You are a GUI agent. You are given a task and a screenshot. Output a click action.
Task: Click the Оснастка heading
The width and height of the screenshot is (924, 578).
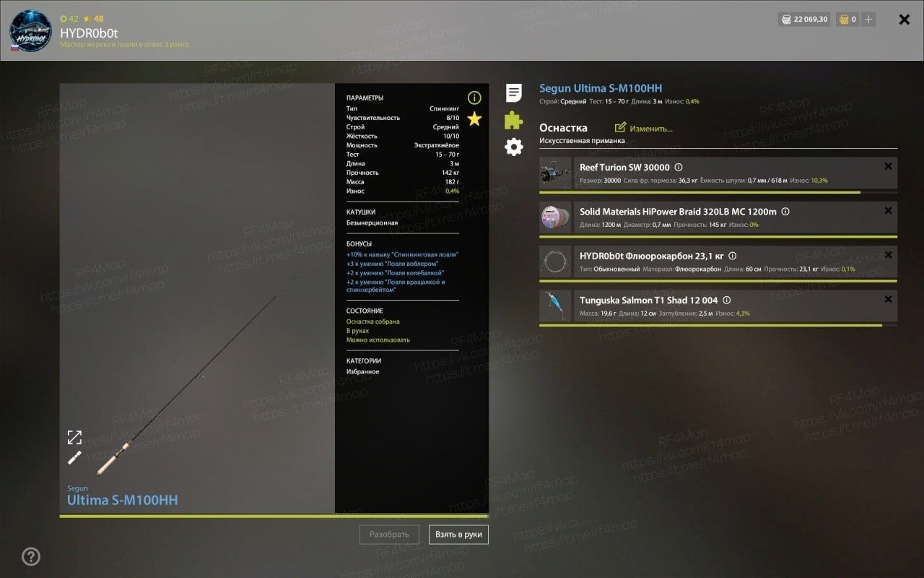tap(563, 128)
